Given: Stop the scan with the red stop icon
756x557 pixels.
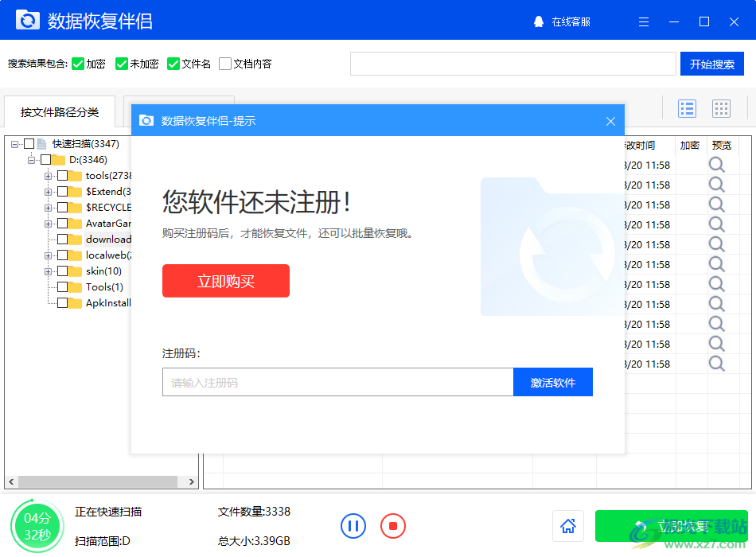Looking at the screenshot, I should pos(392,526).
